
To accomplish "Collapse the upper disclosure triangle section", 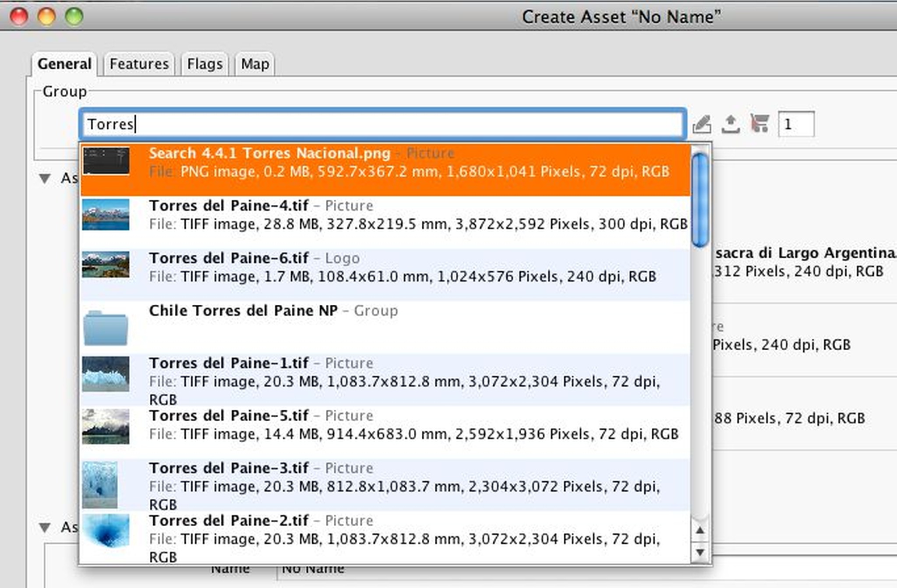I will (45, 178).
